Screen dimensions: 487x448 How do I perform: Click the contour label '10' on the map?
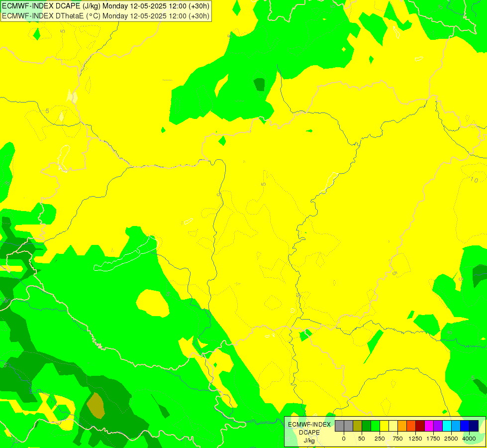[474, 179]
